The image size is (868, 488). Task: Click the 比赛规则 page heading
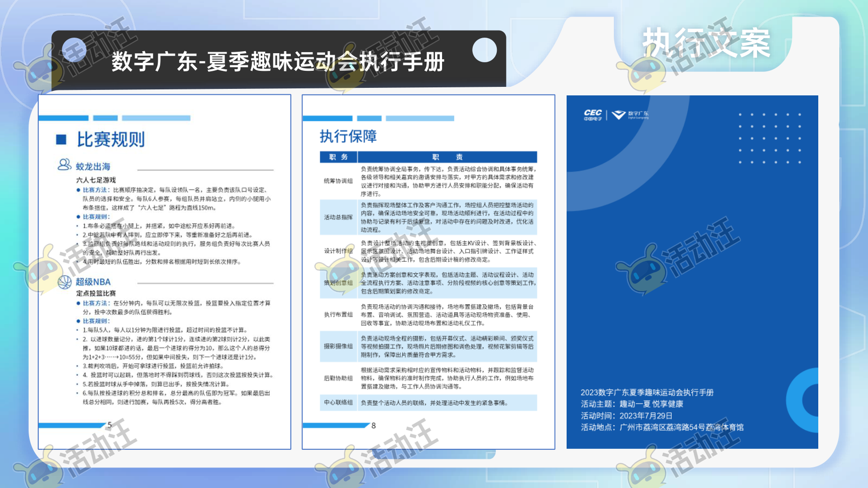[111, 140]
